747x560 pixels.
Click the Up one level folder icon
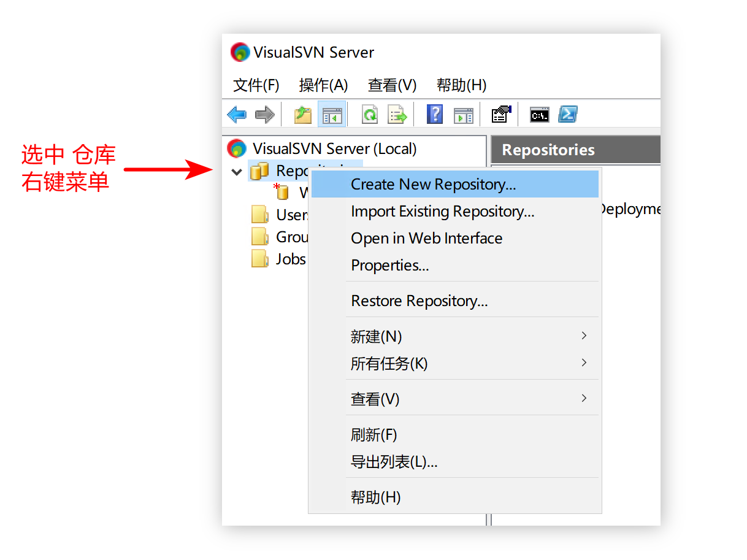[x=303, y=115]
